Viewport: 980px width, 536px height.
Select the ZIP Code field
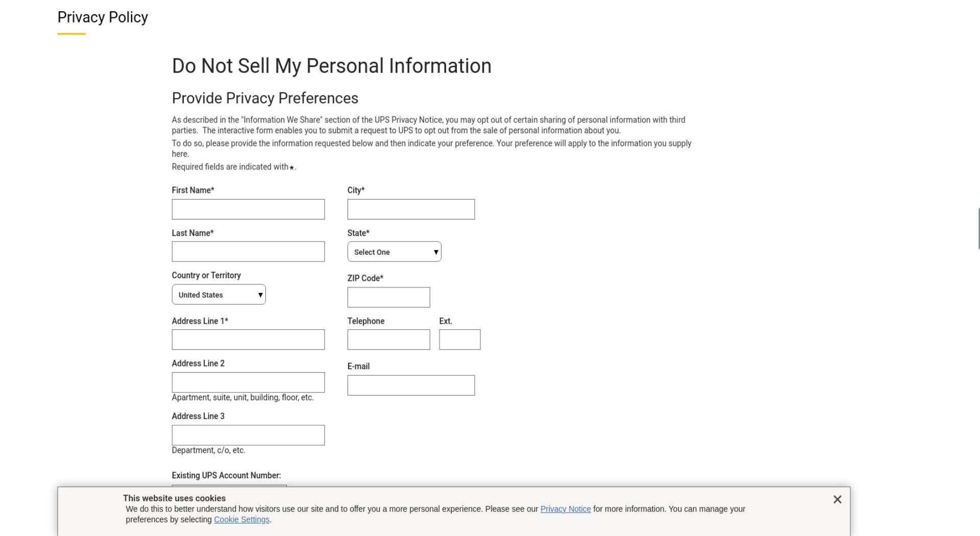388,297
